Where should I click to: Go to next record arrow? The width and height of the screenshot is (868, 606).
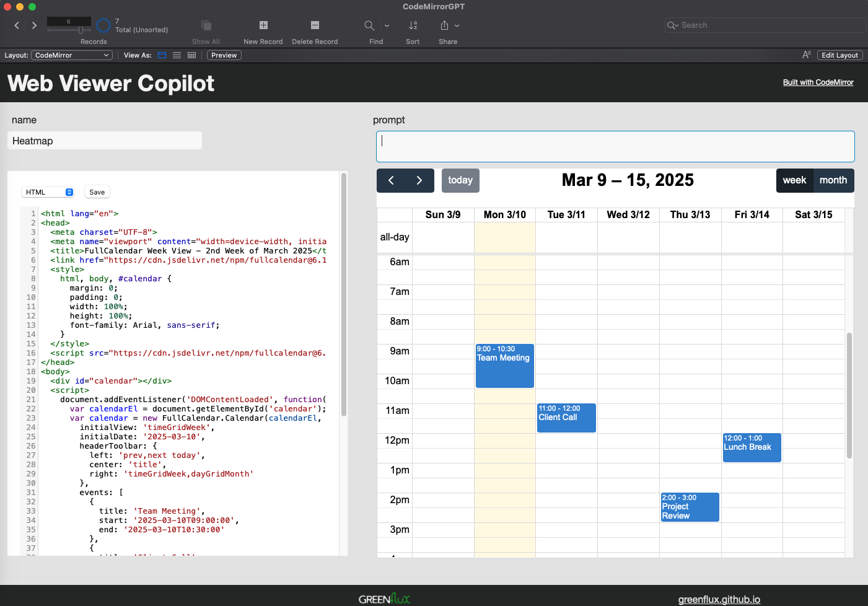34,25
